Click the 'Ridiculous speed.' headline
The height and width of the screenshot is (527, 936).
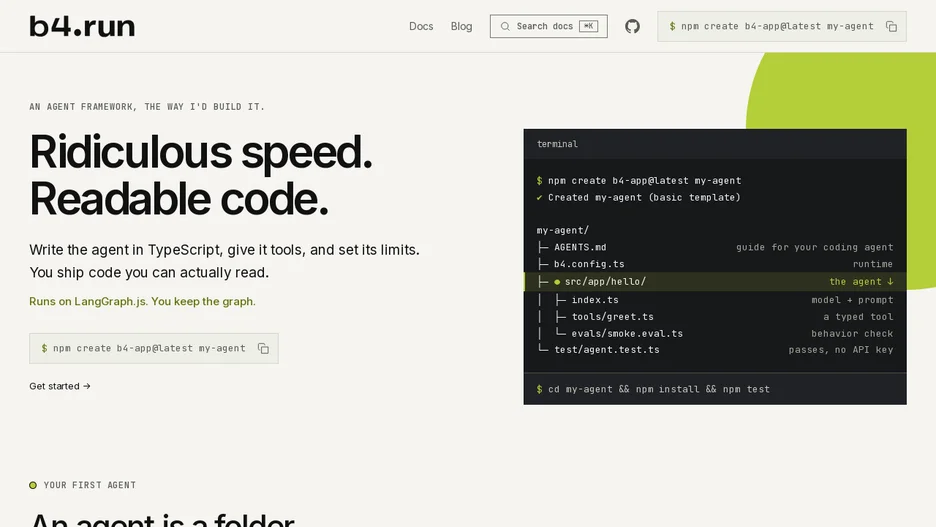point(201,152)
